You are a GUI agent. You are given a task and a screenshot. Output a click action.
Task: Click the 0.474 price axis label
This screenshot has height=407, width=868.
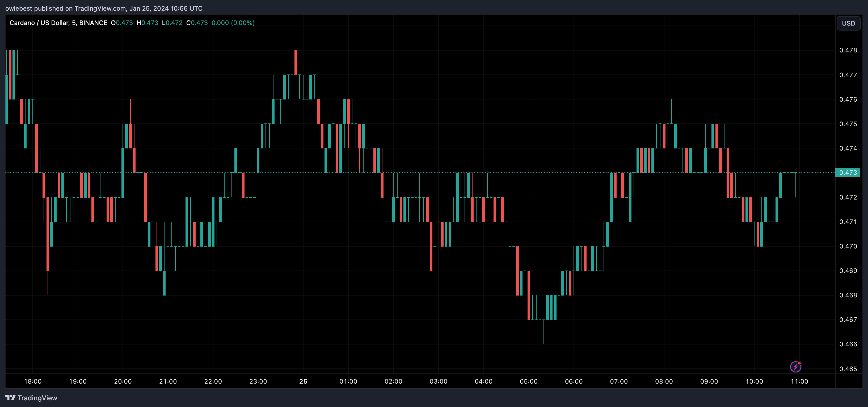coord(848,148)
